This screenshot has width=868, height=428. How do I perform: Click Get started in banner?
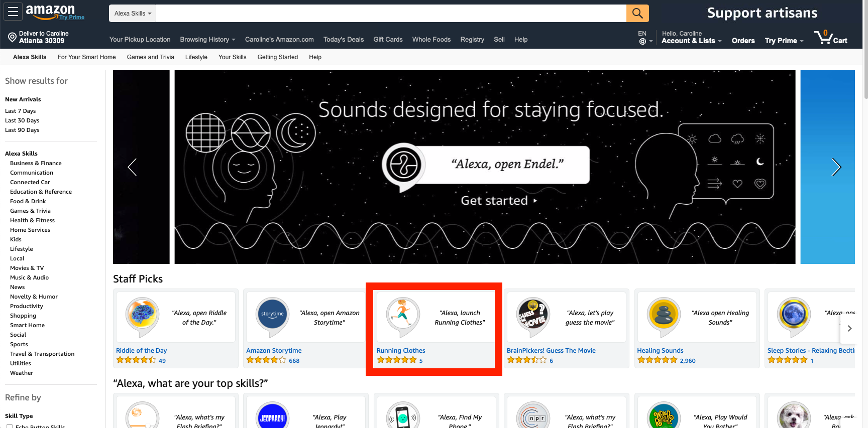pos(499,201)
